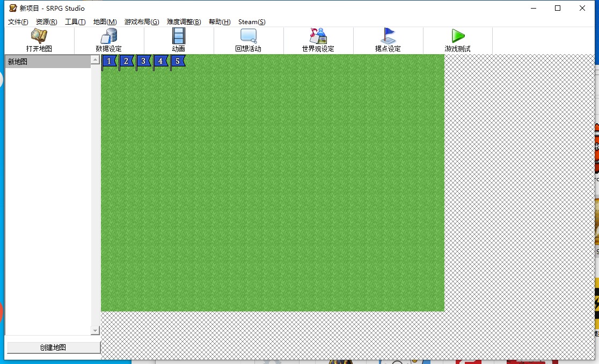Open the 动画 animation editor
599x364 pixels.
point(178,40)
